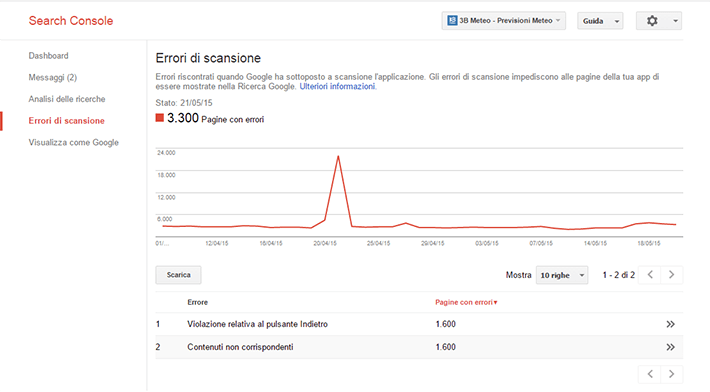
Task: Go to Analisi delle ricerche
Action: click(67, 99)
